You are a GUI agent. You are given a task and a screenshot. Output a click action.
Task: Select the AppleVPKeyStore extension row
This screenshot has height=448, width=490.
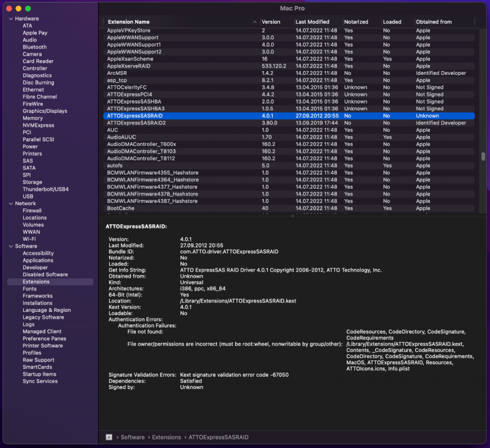tap(288, 30)
